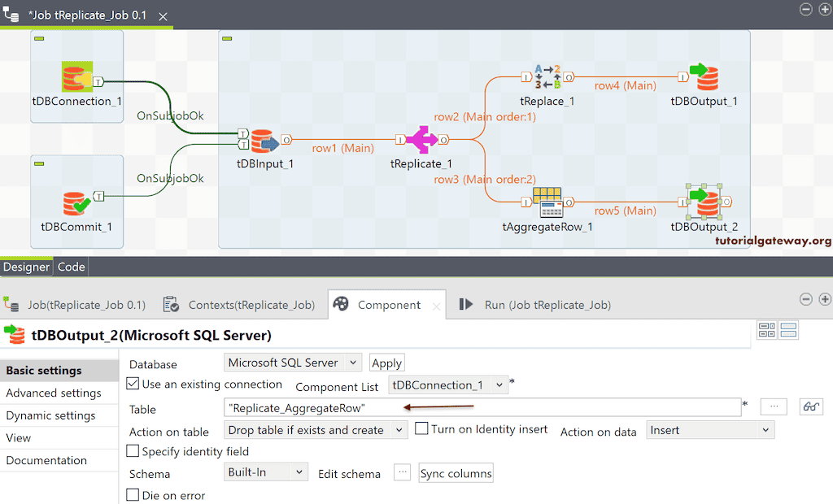
Task: Select the tDBOutput_1 component icon
Action: click(706, 76)
